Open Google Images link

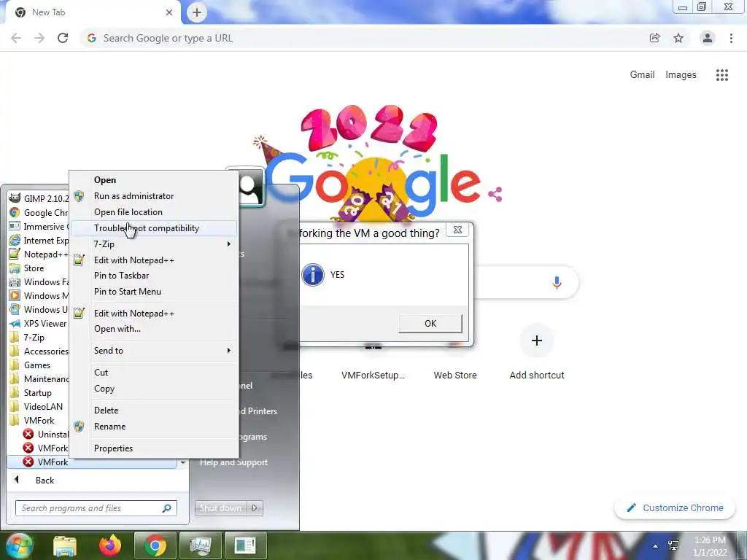(x=681, y=75)
